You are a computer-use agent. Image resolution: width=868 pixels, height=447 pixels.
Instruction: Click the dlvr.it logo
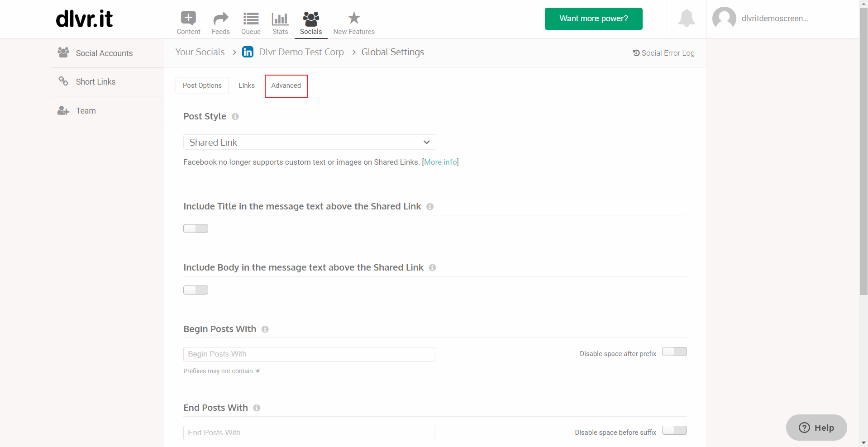pos(84,19)
